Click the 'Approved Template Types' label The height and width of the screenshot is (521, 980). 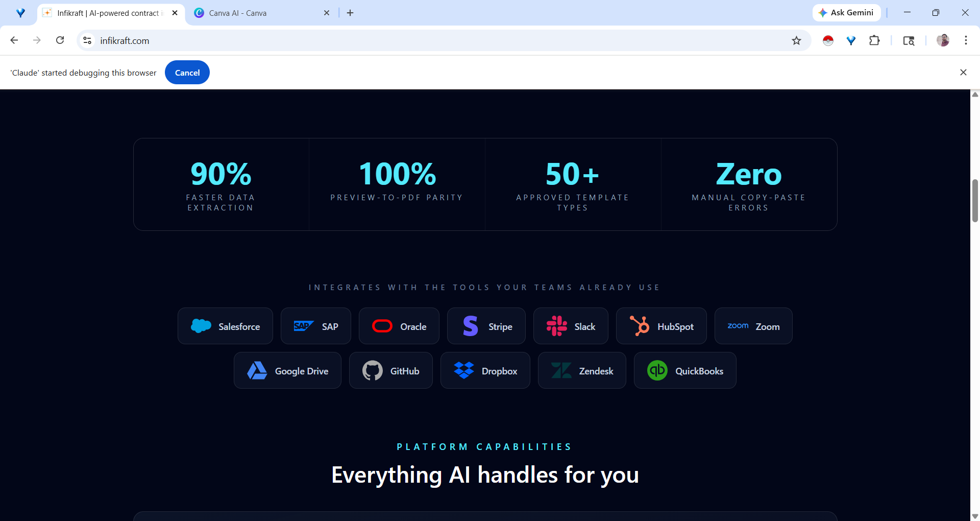(573, 203)
